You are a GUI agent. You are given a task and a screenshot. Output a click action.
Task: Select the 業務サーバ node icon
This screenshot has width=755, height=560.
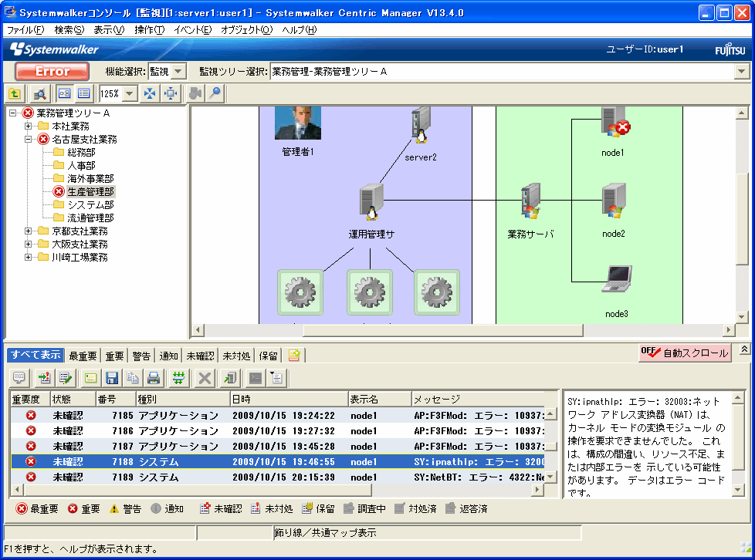(530, 201)
